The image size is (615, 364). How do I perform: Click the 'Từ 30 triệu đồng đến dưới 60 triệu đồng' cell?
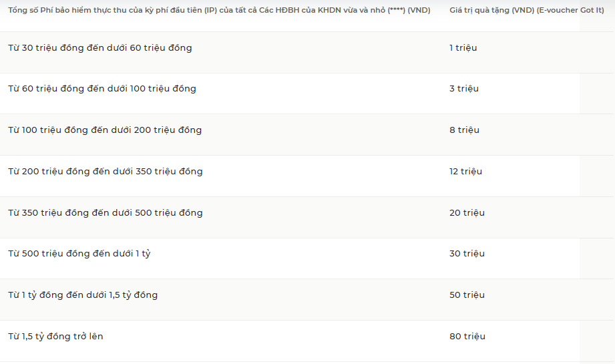pyautogui.click(x=100, y=48)
